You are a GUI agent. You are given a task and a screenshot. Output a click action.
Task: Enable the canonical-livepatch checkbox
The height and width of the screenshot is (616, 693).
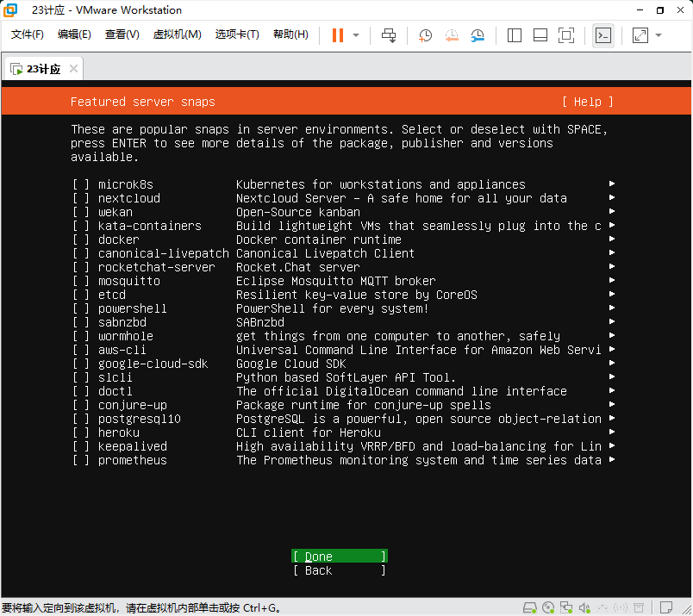[81, 253]
